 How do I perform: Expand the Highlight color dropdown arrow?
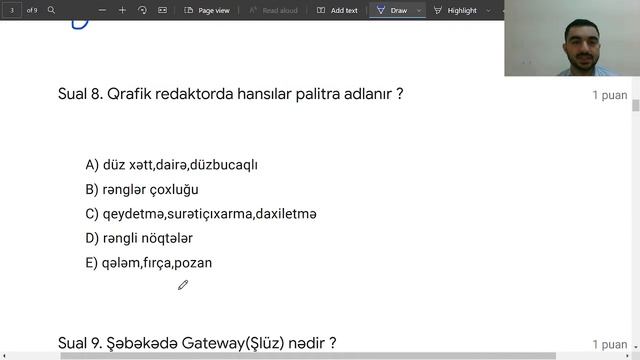click(488, 11)
